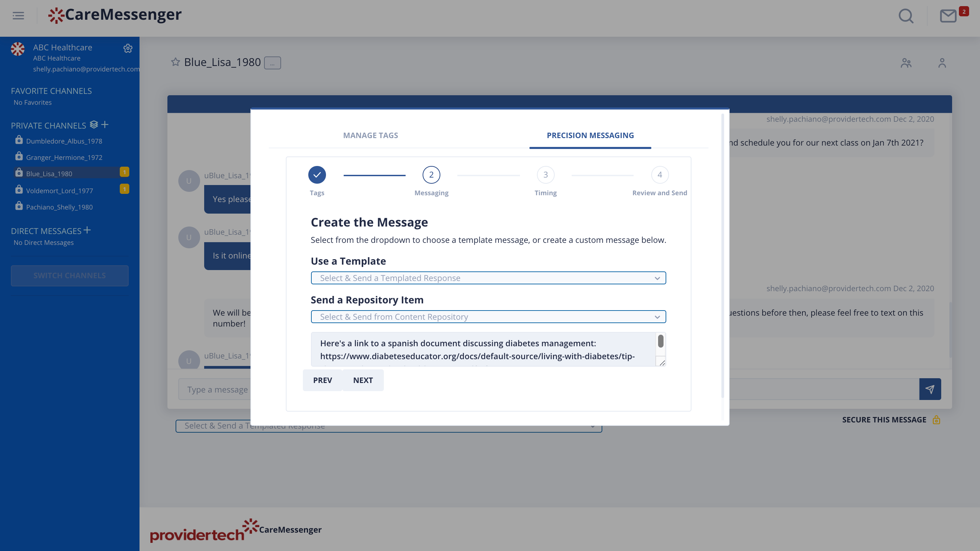This screenshot has height=551, width=980.
Task: Toggle the Secure This Message lock
Action: click(936, 420)
